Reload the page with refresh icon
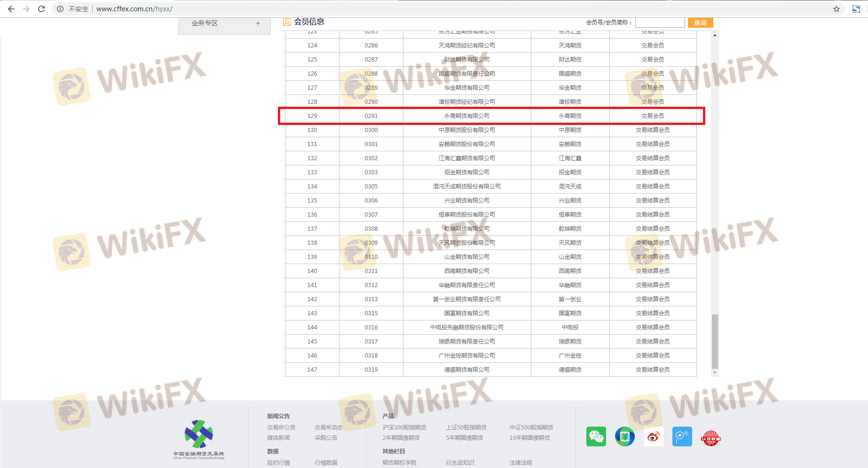This screenshot has height=468, width=868. (41, 9)
